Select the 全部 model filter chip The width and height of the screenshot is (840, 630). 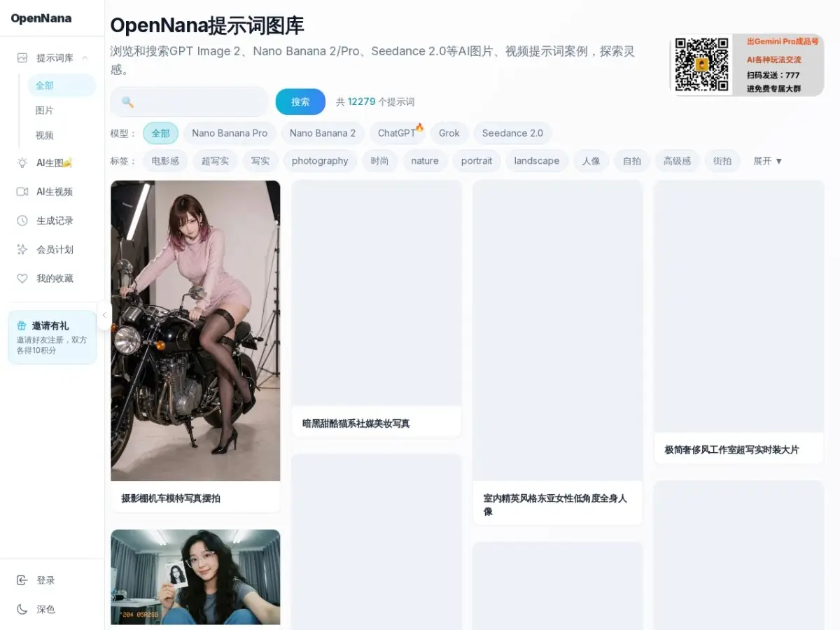tap(161, 133)
